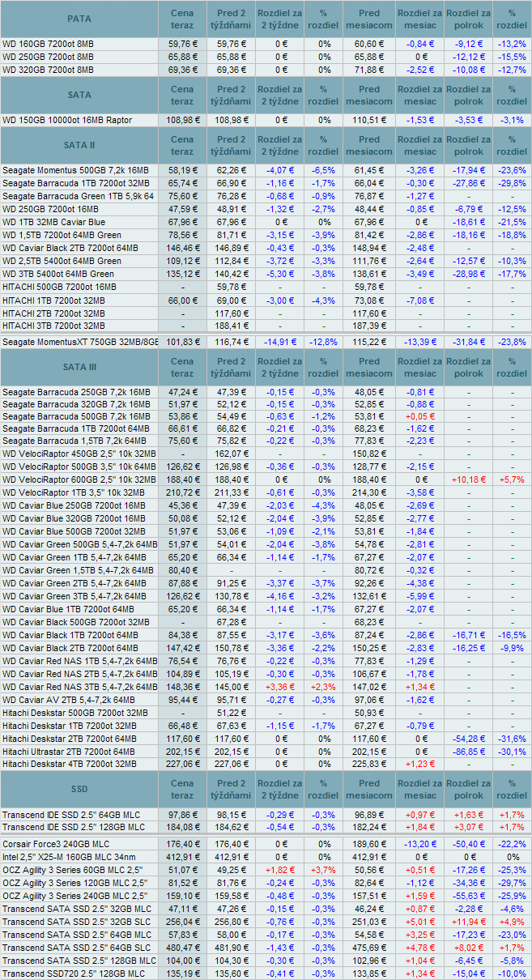The height and width of the screenshot is (980, 532).
Task: Select Hitachi Deskstar 500GB 7200ot 32MB name
Action: (74, 713)
